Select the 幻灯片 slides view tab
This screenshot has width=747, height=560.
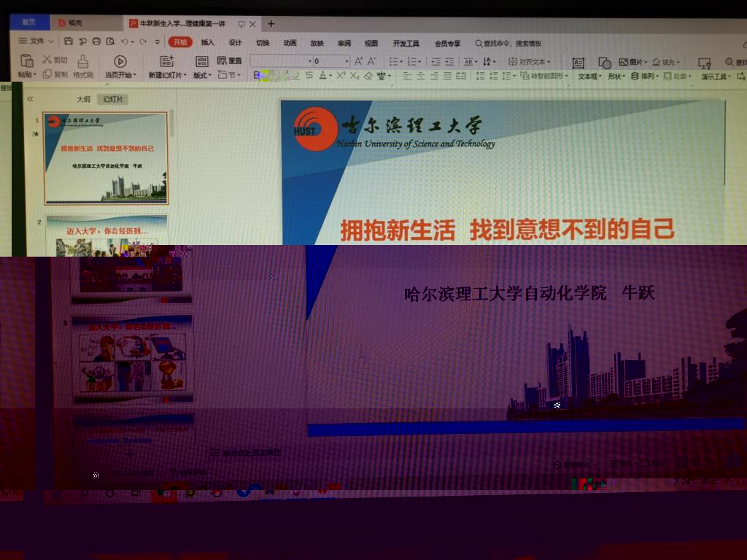[113, 99]
